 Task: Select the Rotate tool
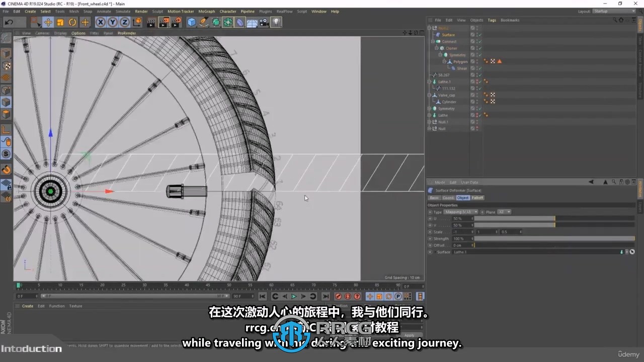(x=72, y=22)
